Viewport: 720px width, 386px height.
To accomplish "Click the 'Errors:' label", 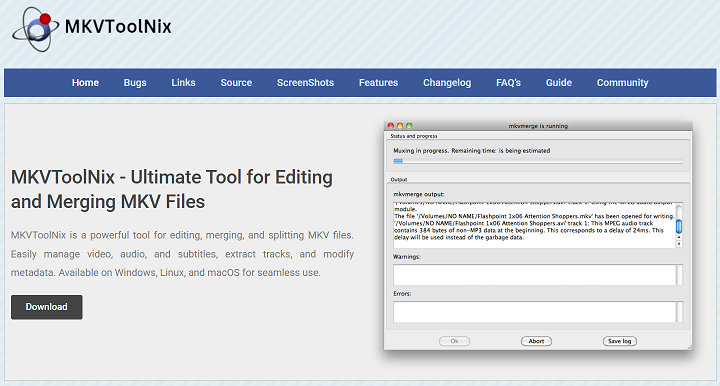I will (402, 293).
